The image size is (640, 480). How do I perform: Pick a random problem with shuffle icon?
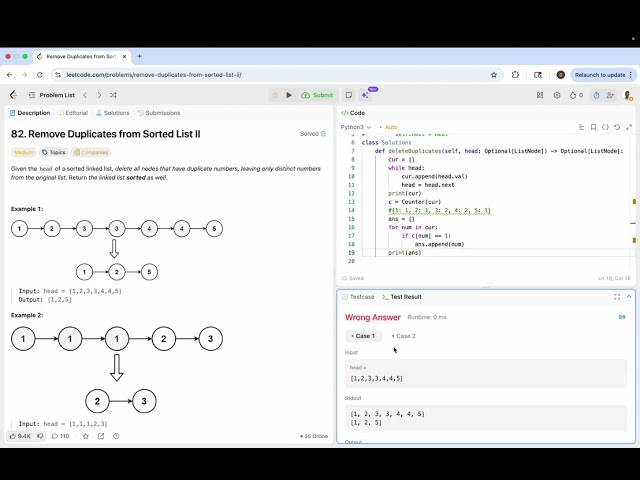tap(113, 95)
